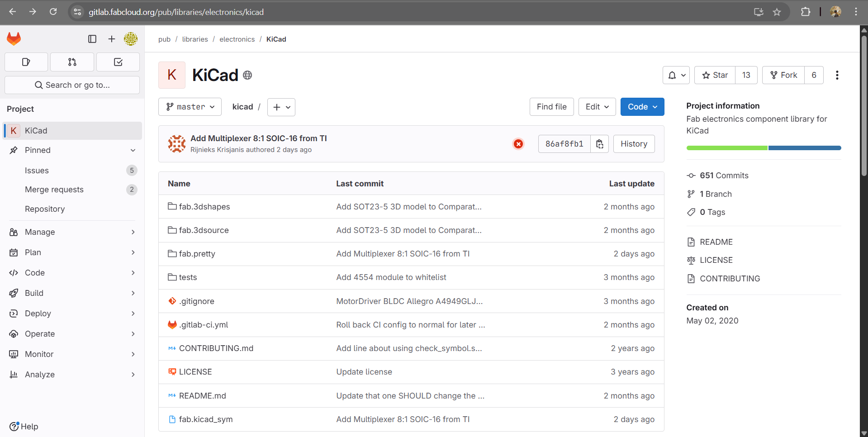Image resolution: width=868 pixels, height=437 pixels.
Task: Click the languages bar blue segment
Action: point(805,148)
